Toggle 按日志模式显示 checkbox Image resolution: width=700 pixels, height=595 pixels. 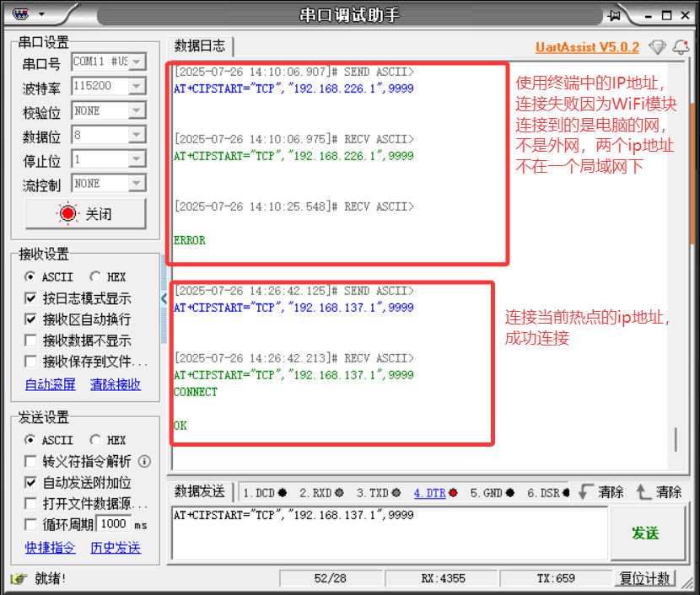[30, 298]
